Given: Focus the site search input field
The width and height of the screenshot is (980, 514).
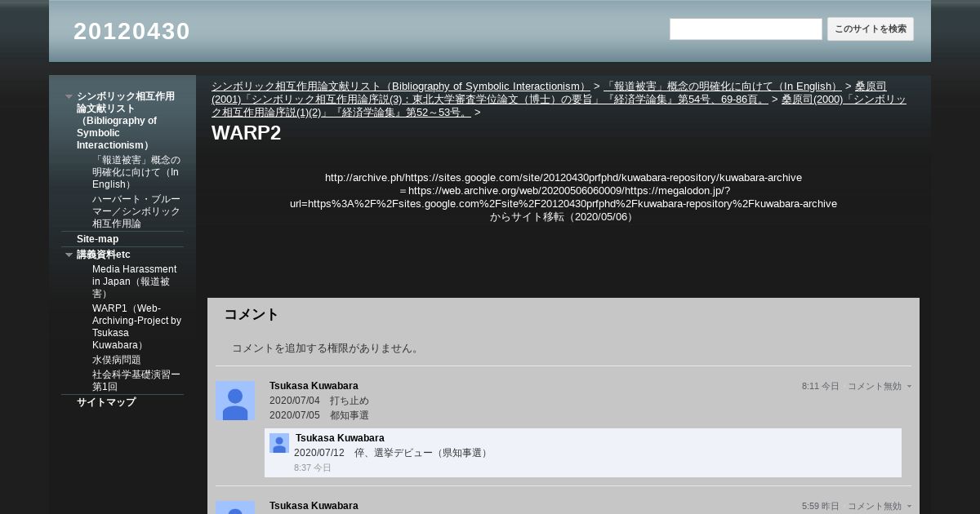Looking at the screenshot, I should click(x=746, y=29).
